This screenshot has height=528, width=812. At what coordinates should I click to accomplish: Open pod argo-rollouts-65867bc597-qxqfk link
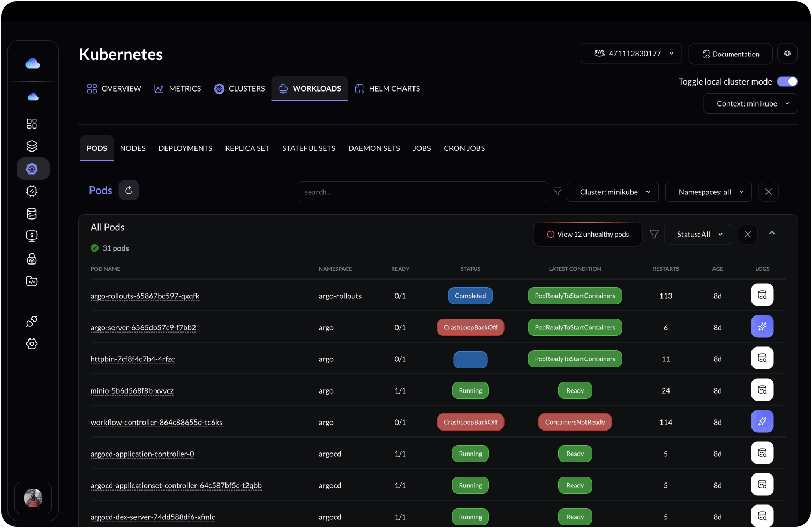click(145, 296)
